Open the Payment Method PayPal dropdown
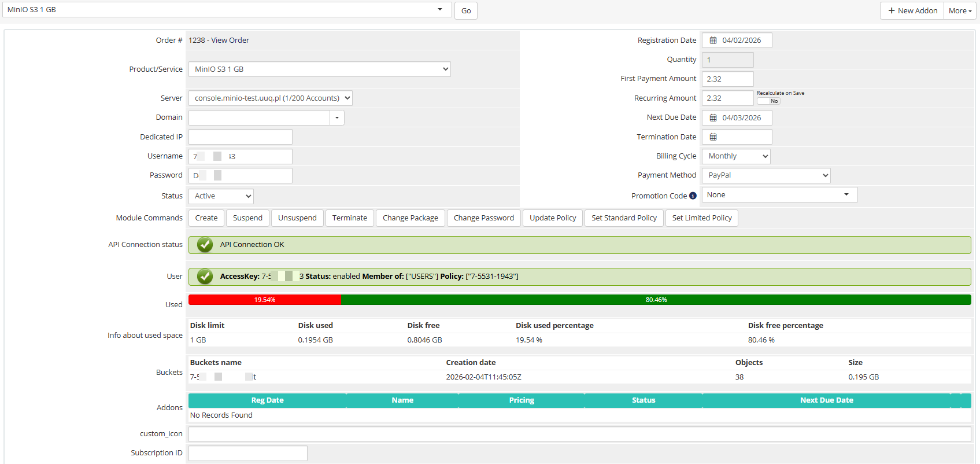Image resolution: width=980 pixels, height=464 pixels. click(x=766, y=175)
